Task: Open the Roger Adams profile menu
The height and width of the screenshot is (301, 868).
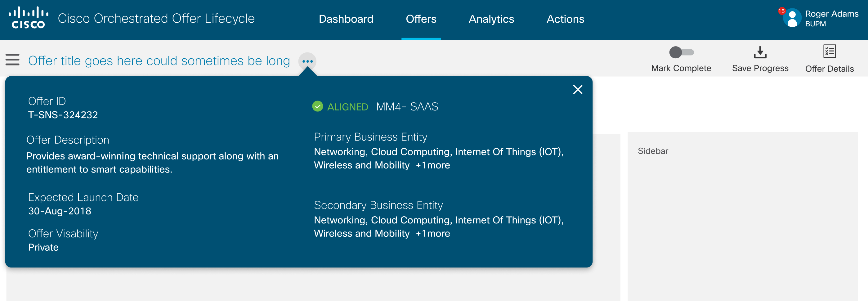Action: coord(831,18)
